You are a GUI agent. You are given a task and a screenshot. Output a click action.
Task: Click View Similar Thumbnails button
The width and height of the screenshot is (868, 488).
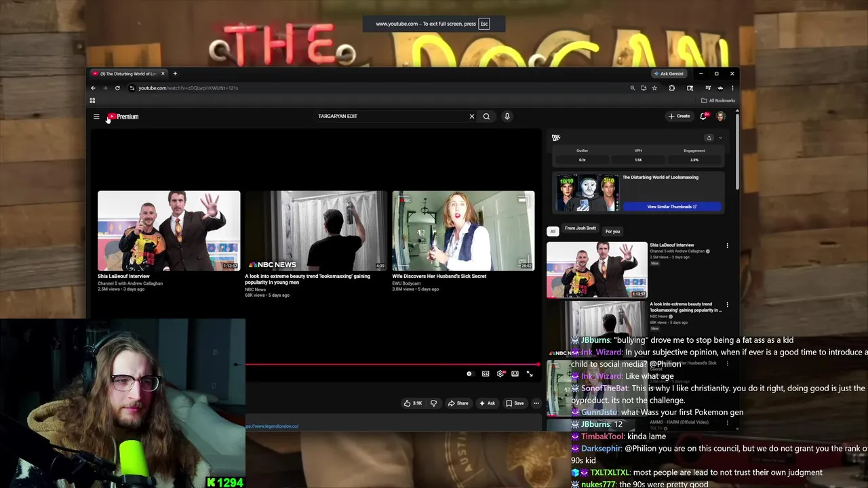[x=672, y=207]
